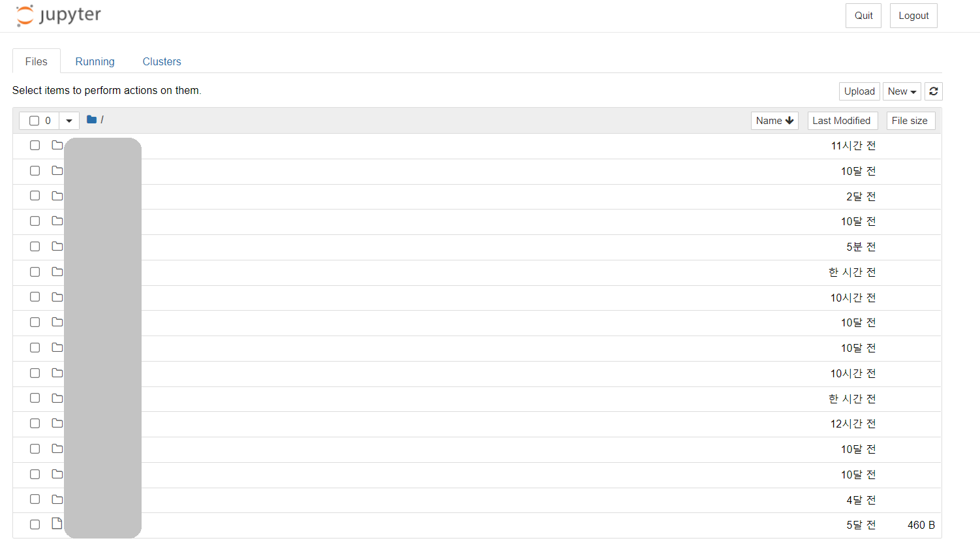
Task: Open the root folder via breadcrumb folder icon
Action: pyautogui.click(x=91, y=119)
